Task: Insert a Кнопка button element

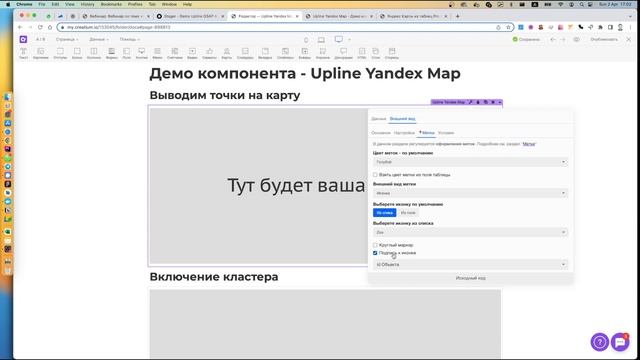Action: [142, 53]
